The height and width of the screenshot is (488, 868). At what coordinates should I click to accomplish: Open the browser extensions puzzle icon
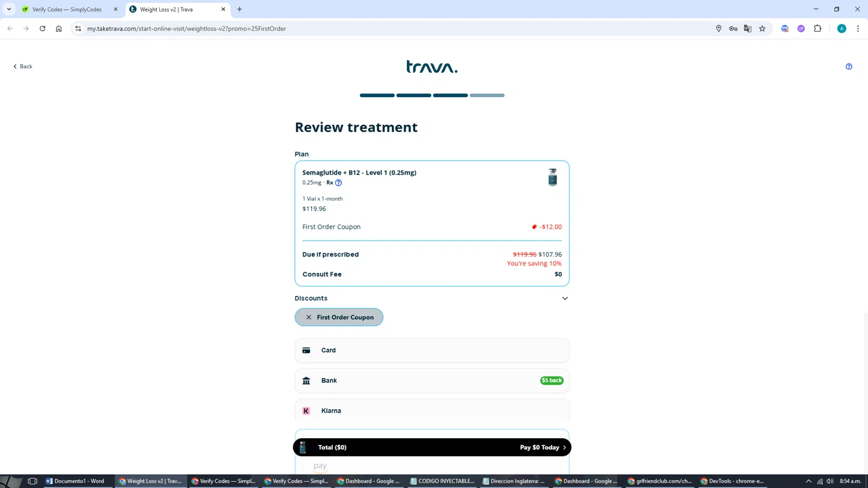(818, 28)
